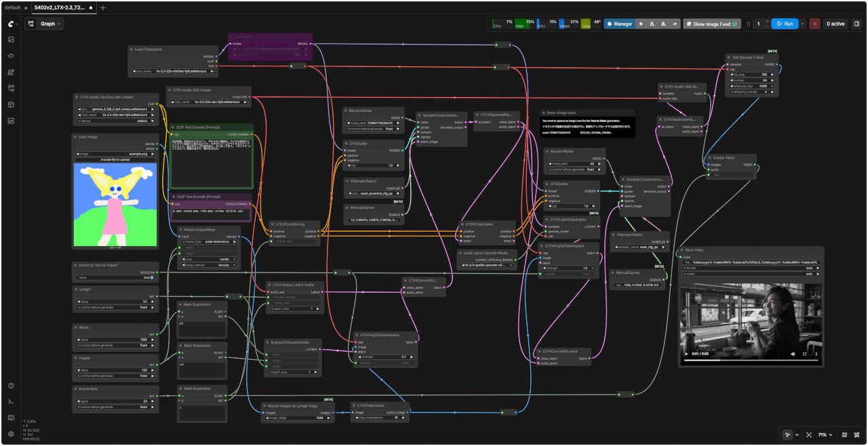868x446 pixels.
Task: Open video preview more options menu
Action: click(x=816, y=354)
